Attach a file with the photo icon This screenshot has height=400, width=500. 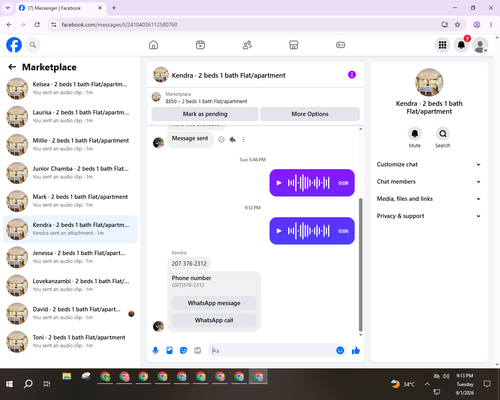(x=169, y=350)
